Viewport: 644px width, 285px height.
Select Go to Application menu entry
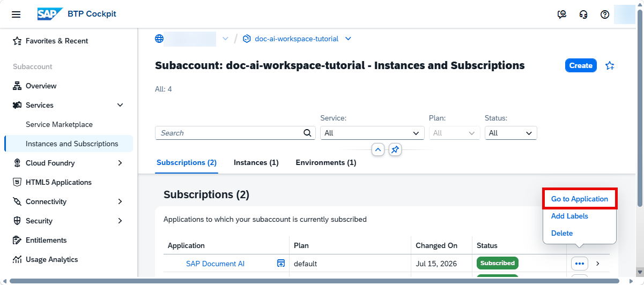pyautogui.click(x=580, y=199)
